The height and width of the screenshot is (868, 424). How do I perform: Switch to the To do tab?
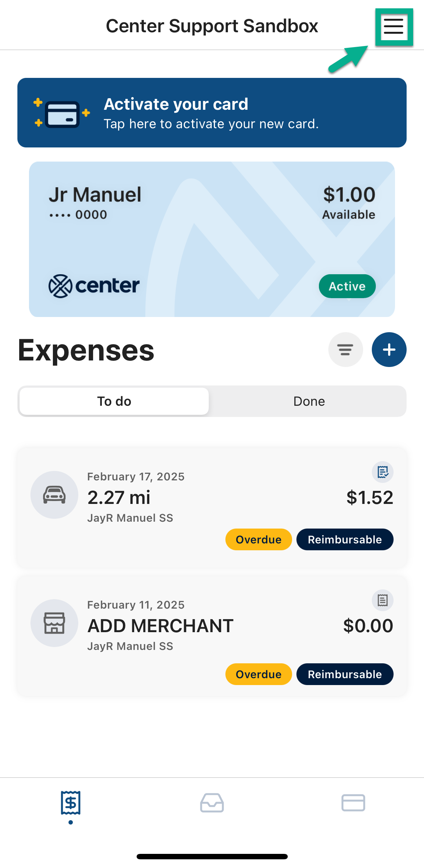[114, 401]
